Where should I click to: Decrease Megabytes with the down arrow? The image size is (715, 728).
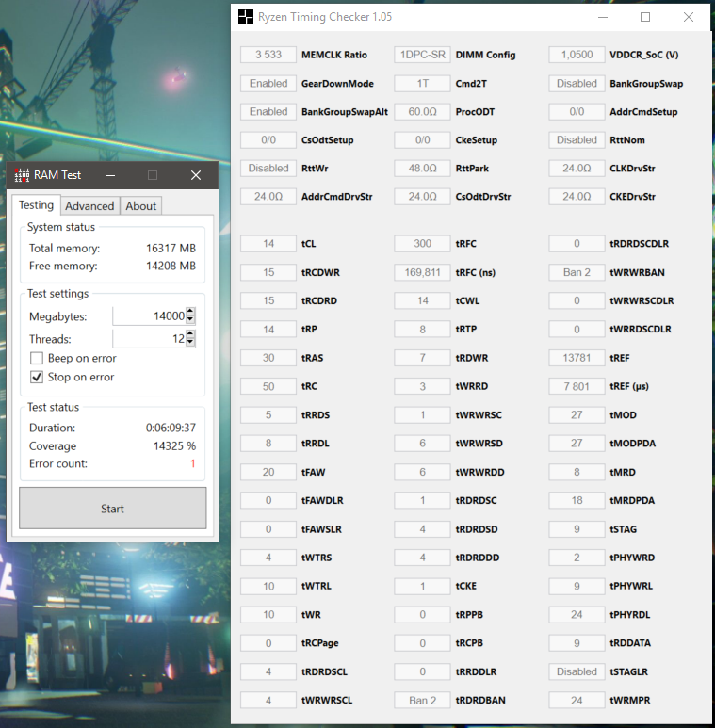tap(190, 320)
